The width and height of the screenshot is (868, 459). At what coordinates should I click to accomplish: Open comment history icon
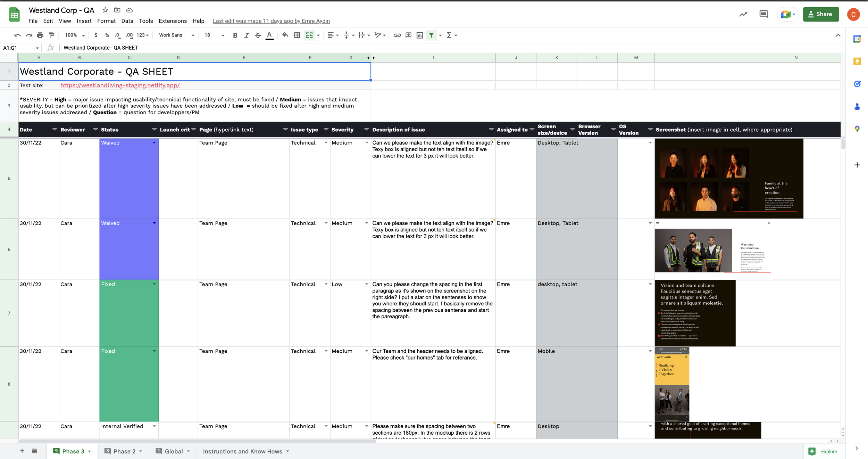[x=763, y=14]
